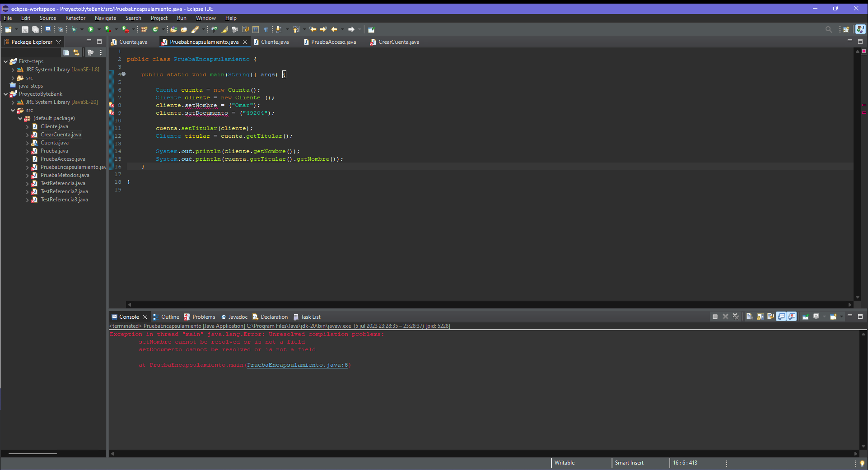Viewport: 868px width, 470px height.
Task: Click the External Tools run icon
Action: pyautogui.click(x=125, y=29)
